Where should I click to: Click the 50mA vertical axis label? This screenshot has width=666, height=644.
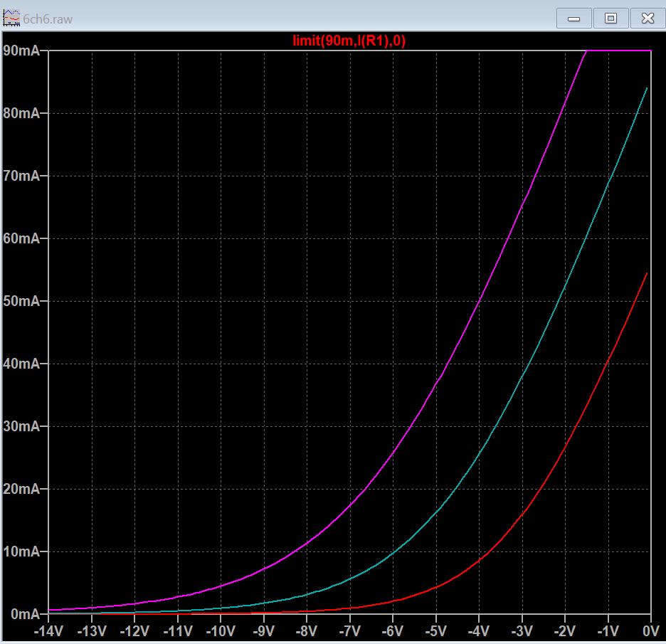21,301
